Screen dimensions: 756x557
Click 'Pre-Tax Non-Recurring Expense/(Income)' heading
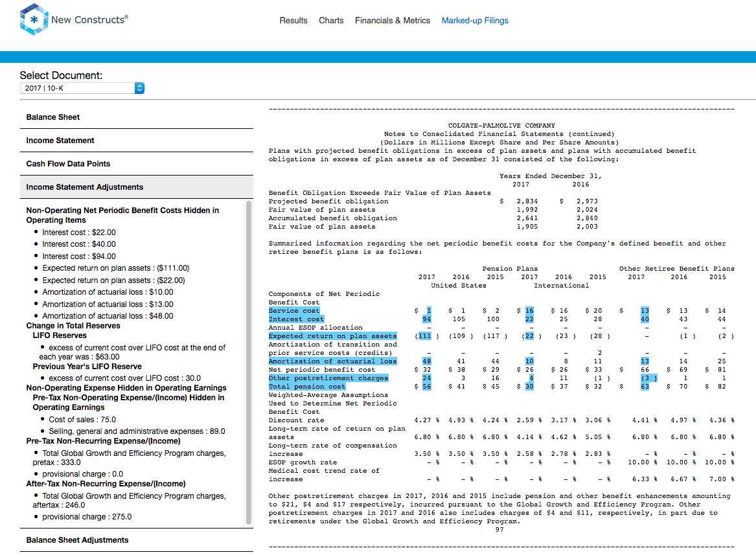[x=103, y=441]
